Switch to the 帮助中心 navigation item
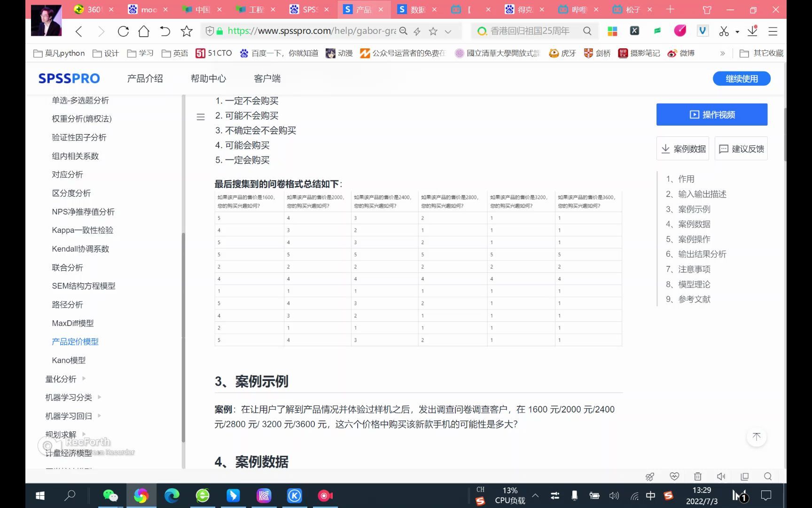This screenshot has height=508, width=812. click(208, 79)
